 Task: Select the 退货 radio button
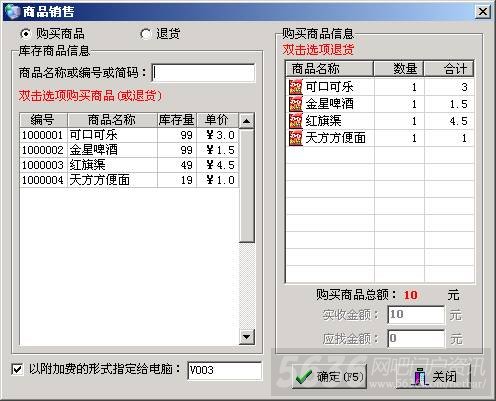coord(146,34)
